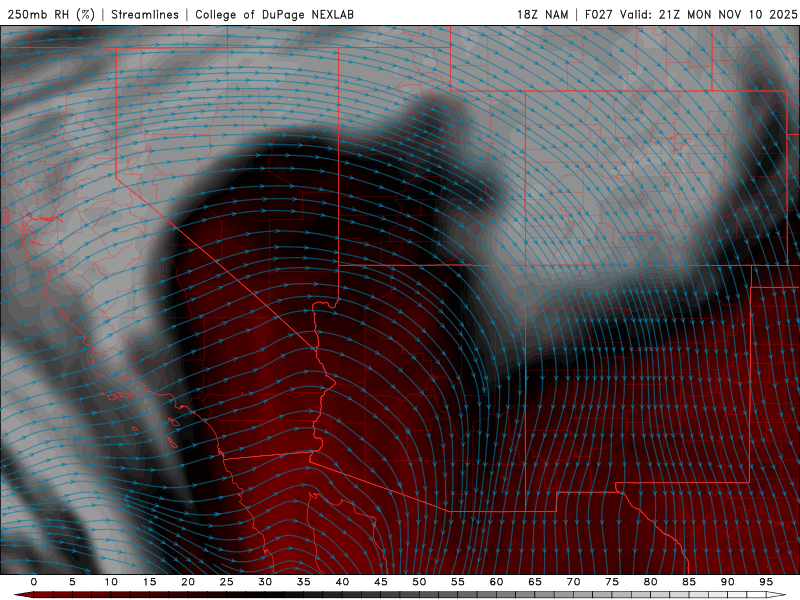Click the '35' colorbar scale label

304,582
